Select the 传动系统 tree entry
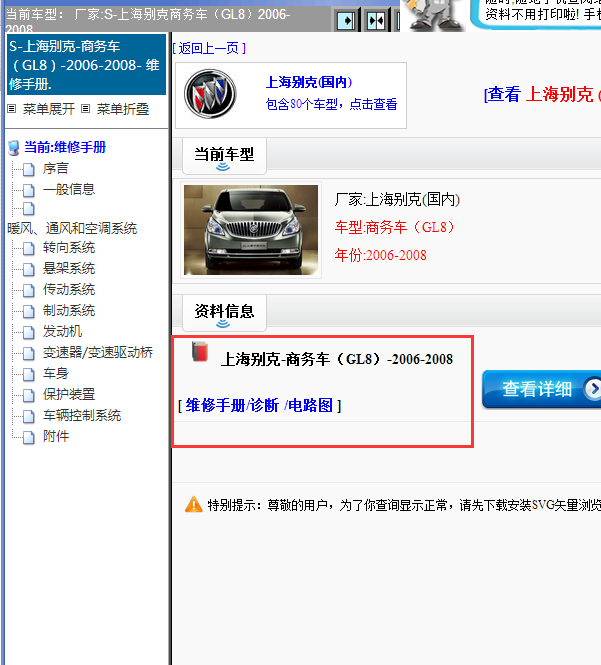Image resolution: width=601 pixels, height=665 pixels. [x=69, y=290]
